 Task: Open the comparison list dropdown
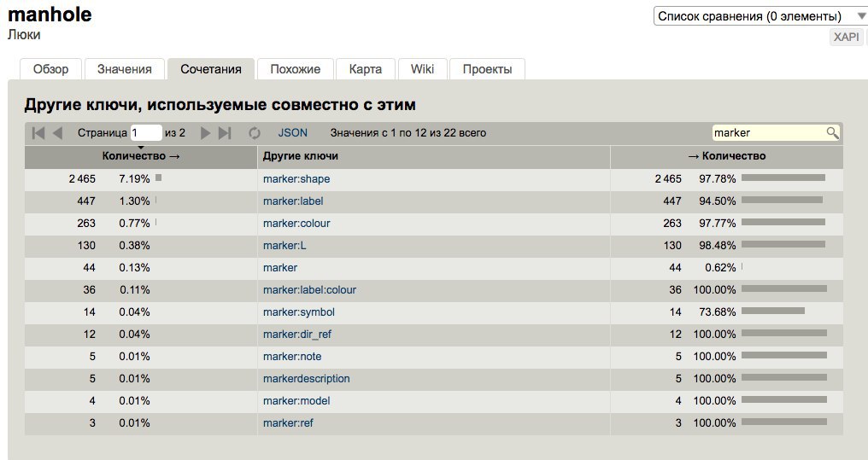759,16
